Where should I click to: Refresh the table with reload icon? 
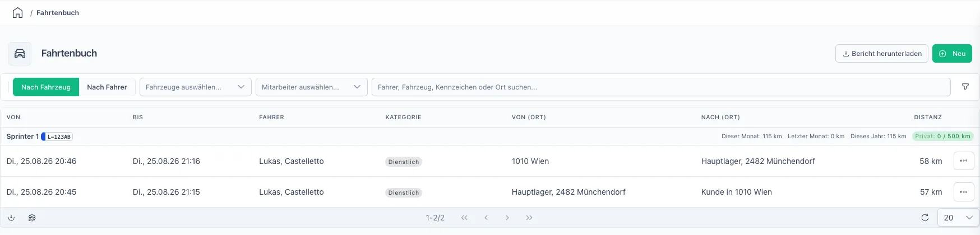pyautogui.click(x=925, y=218)
